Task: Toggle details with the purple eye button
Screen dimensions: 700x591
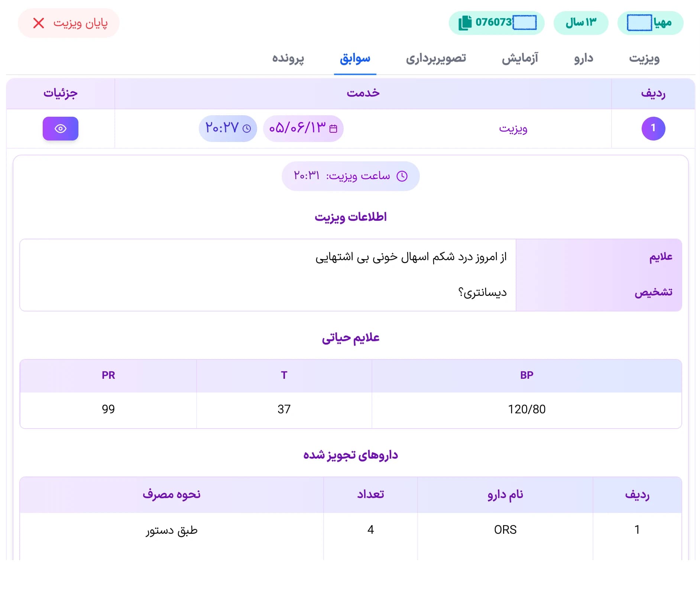Action: point(61,129)
